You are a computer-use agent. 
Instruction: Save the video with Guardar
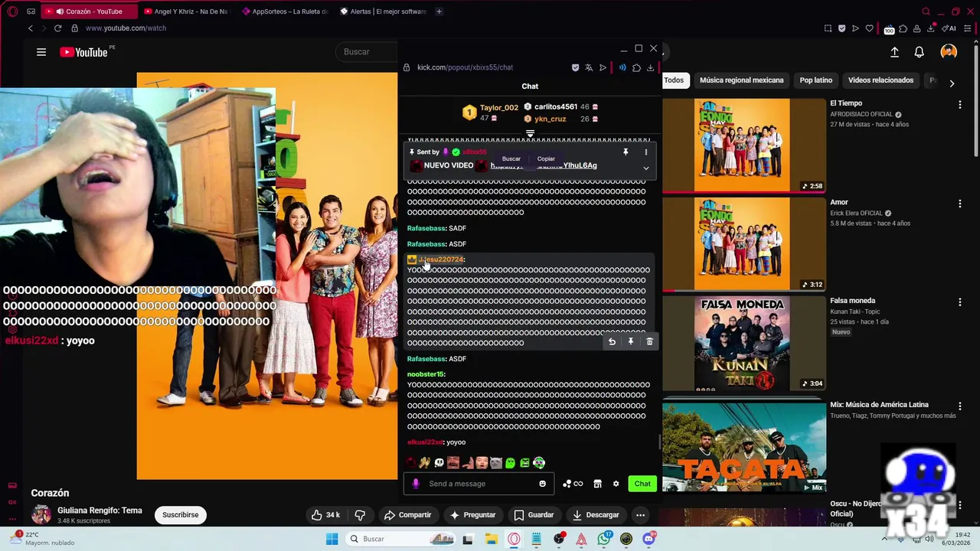tap(534, 515)
